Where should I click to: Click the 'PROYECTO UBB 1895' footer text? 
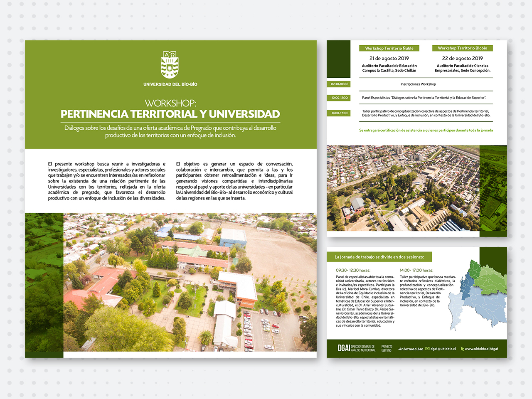tap(387, 348)
